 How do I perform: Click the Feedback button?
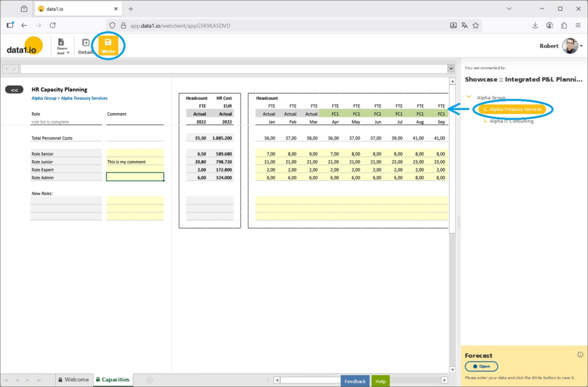(x=355, y=381)
